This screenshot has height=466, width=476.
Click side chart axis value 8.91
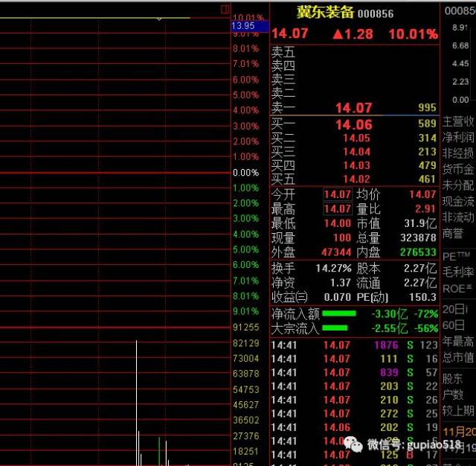[460, 28]
